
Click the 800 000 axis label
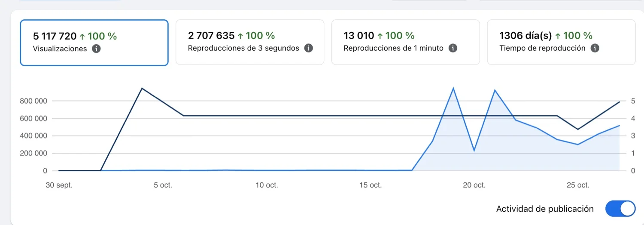[33, 101]
